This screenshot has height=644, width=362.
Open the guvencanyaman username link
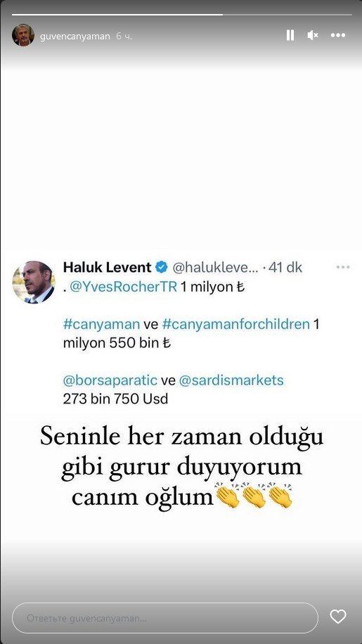coord(75,36)
